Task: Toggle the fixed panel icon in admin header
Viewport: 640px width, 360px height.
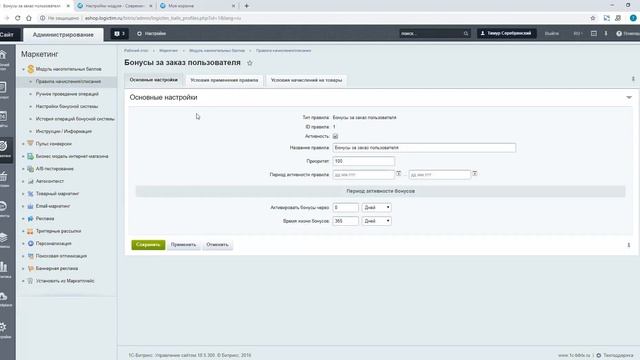Action: tap(594, 33)
